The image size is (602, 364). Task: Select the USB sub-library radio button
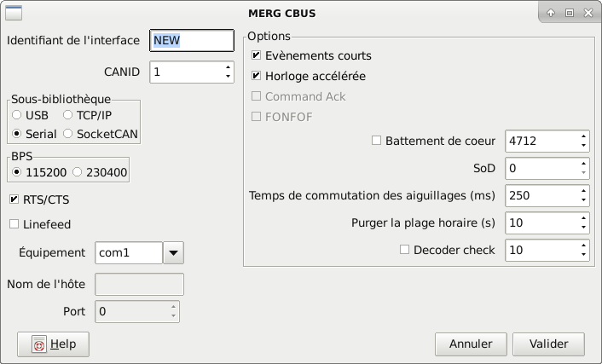pos(17,114)
